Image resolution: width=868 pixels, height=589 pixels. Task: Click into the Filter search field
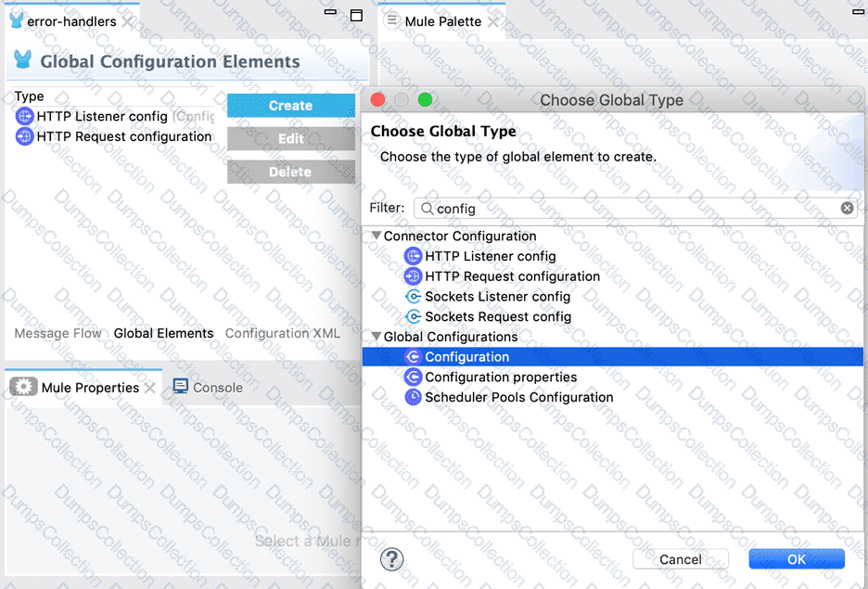point(631,209)
